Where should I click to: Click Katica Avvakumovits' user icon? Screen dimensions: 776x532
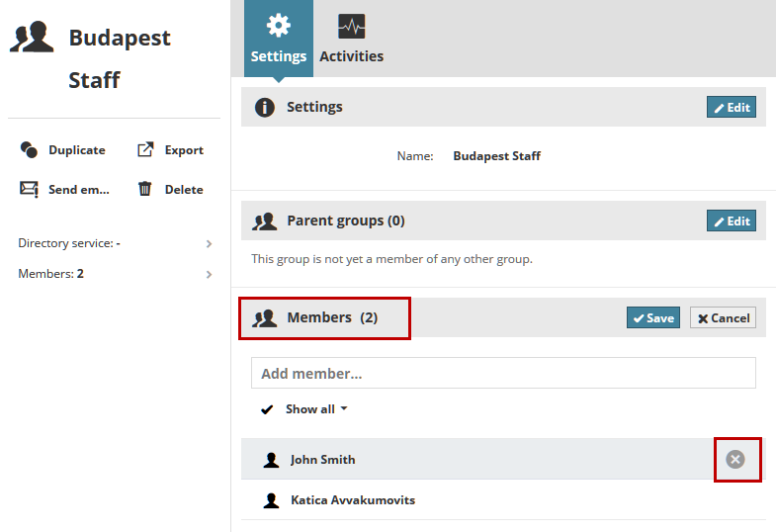pos(272,500)
